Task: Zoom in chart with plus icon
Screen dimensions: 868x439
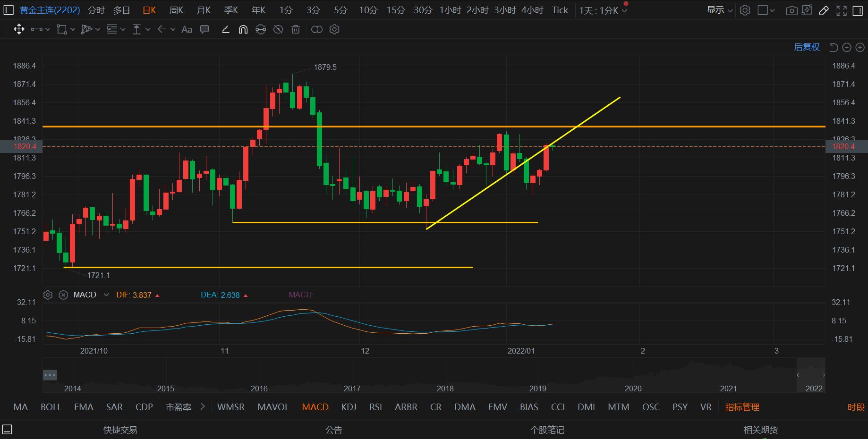Action: pyautogui.click(x=860, y=47)
